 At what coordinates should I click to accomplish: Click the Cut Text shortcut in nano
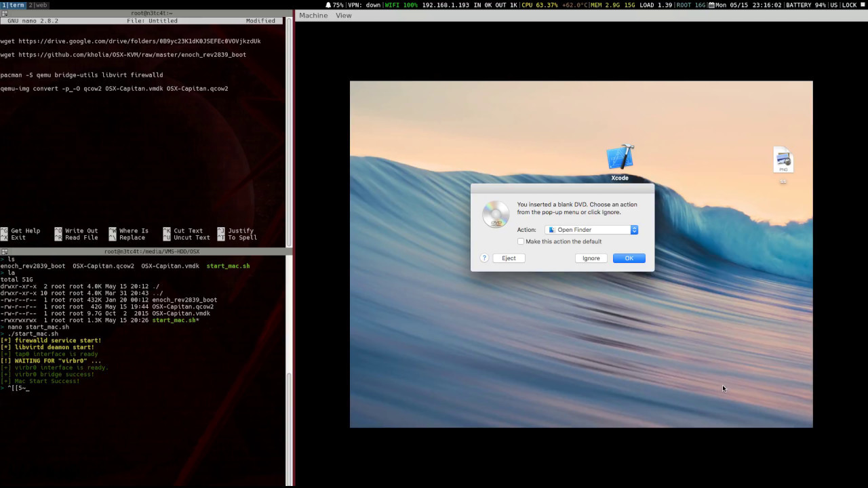[x=183, y=230]
